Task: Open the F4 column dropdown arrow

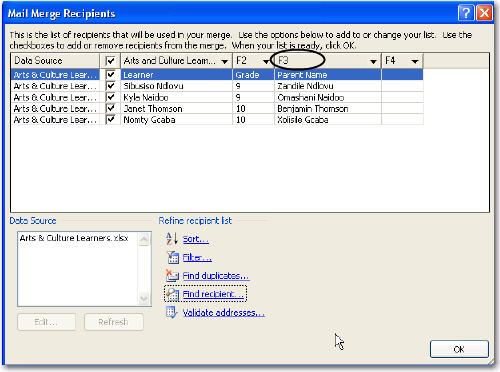Action: (415, 62)
